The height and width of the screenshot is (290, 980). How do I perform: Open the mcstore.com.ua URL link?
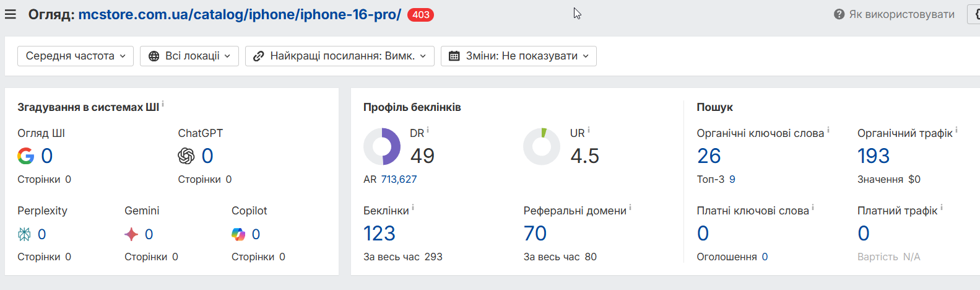pos(240,14)
